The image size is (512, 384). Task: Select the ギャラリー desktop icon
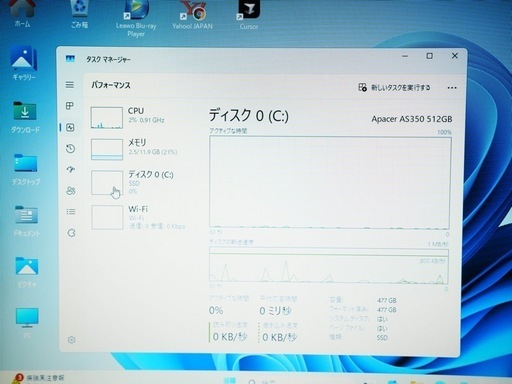24,64
